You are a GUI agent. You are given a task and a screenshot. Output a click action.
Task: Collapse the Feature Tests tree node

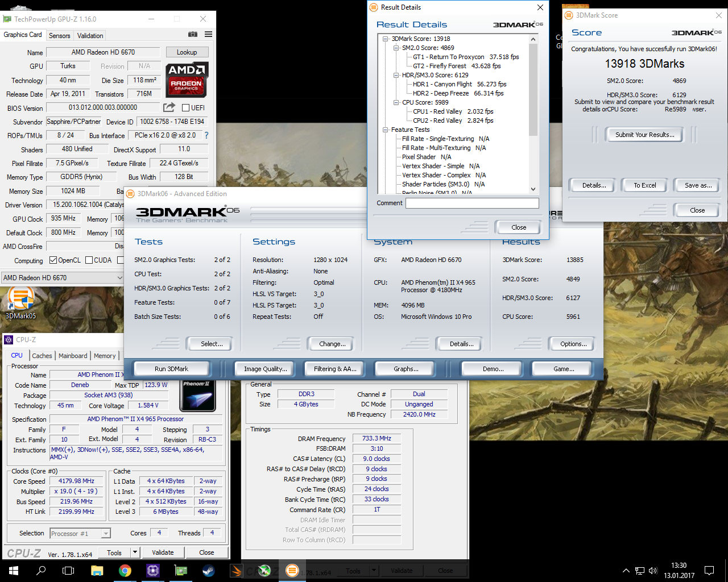pos(386,130)
